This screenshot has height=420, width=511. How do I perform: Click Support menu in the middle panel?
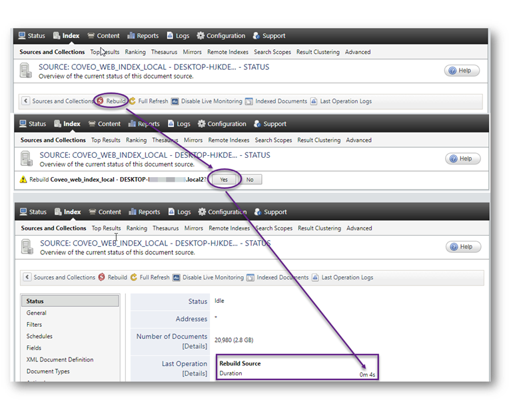point(270,124)
